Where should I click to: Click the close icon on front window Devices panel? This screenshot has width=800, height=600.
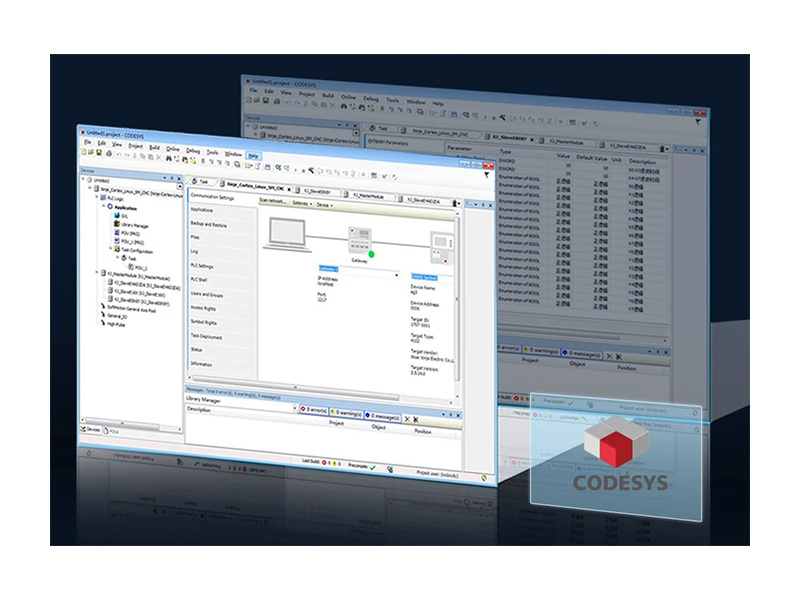pos(179,179)
